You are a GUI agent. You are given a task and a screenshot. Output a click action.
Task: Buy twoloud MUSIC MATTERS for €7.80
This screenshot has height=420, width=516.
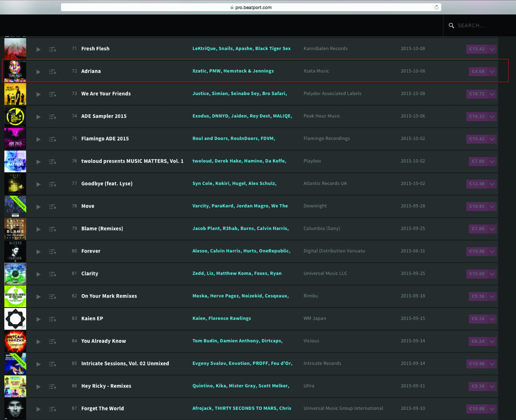point(478,162)
